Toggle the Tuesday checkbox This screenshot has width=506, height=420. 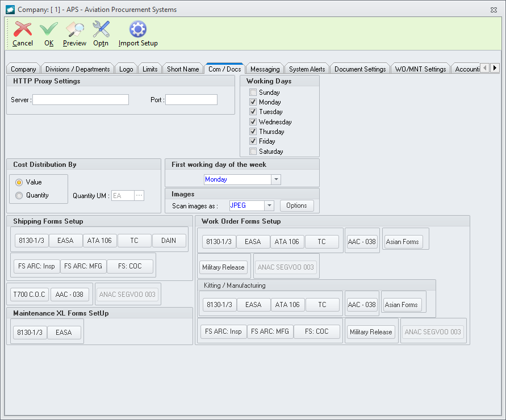pos(253,112)
